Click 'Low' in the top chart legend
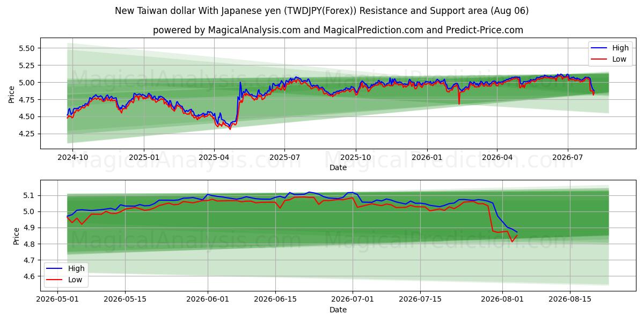This screenshot has width=644, height=322. (619, 59)
